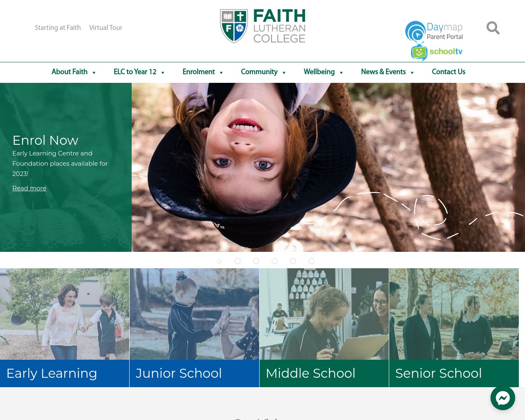This screenshot has width=525, height=420.
Task: Click Read more under Enrol Now
Action: pos(29,188)
